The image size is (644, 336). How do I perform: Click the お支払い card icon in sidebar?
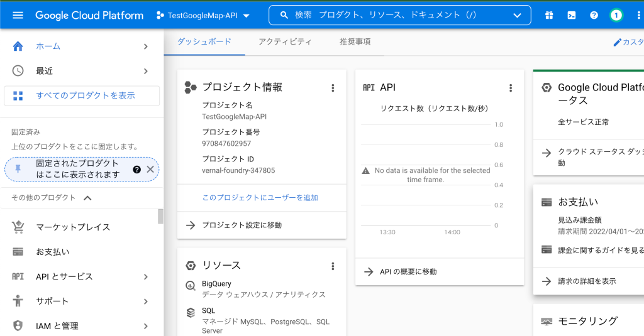coord(18,252)
